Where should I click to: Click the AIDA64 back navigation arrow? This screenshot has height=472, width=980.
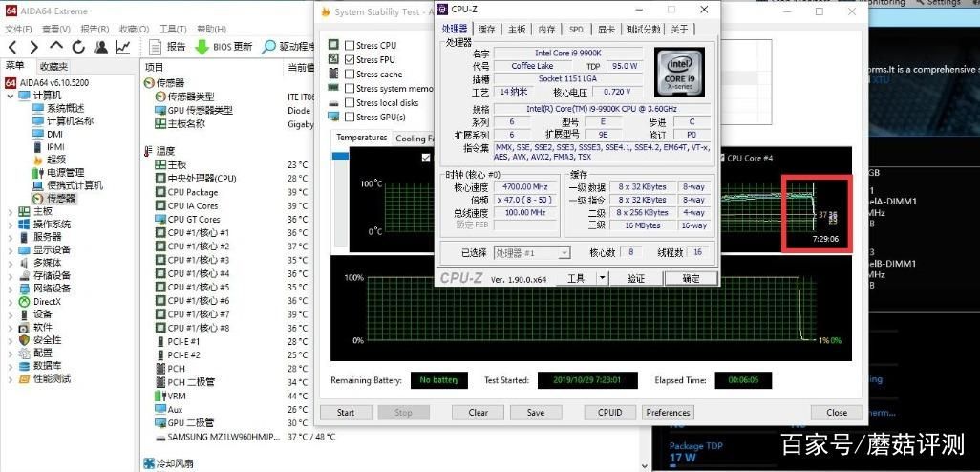tap(12, 47)
